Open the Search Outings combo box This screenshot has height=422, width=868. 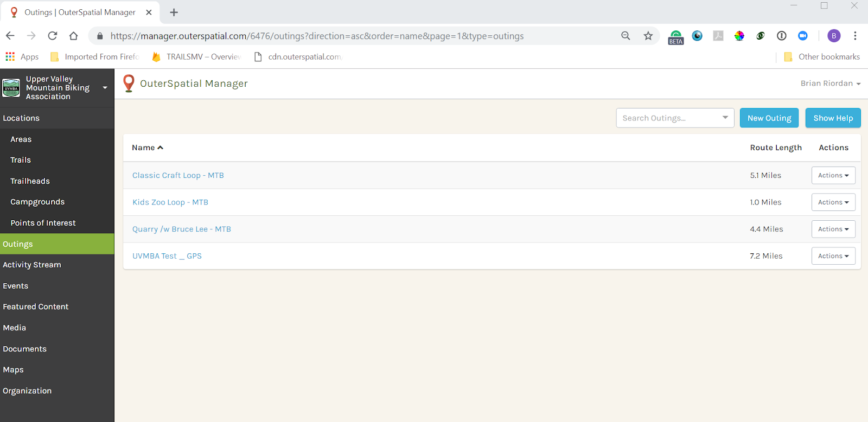[674, 118]
